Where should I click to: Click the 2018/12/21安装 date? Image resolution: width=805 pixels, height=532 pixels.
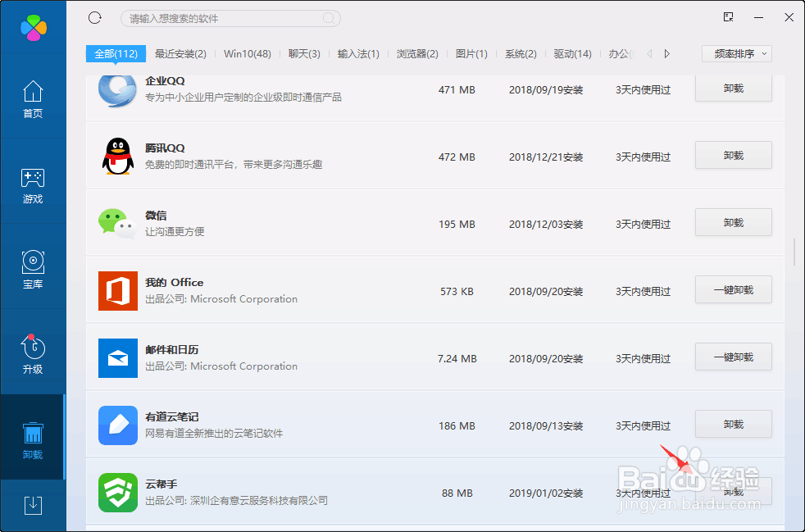pos(546,157)
